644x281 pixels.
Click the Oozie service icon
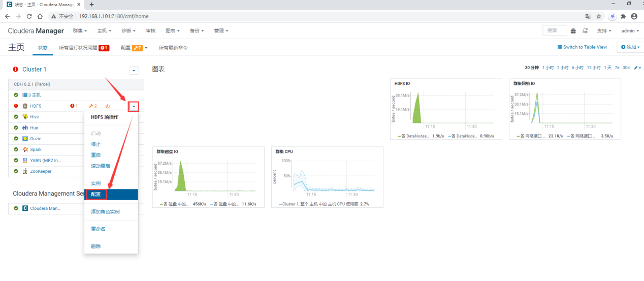[x=25, y=139]
